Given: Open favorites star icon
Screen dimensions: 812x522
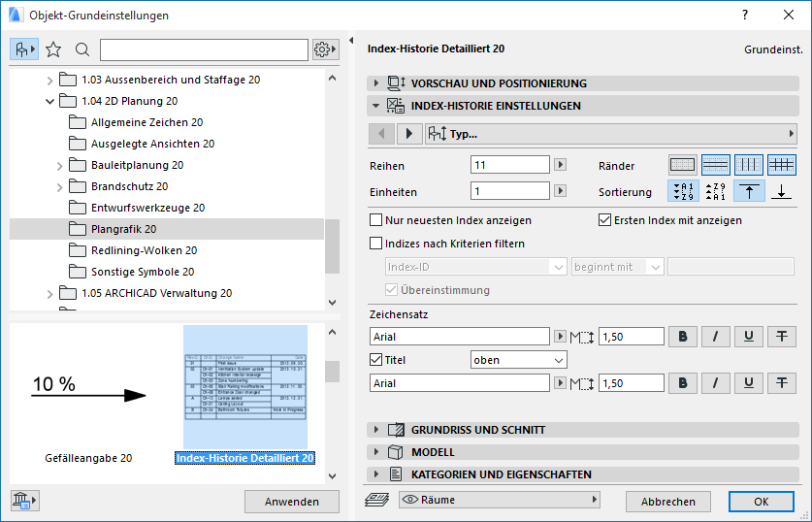Looking at the screenshot, I should point(53,49).
